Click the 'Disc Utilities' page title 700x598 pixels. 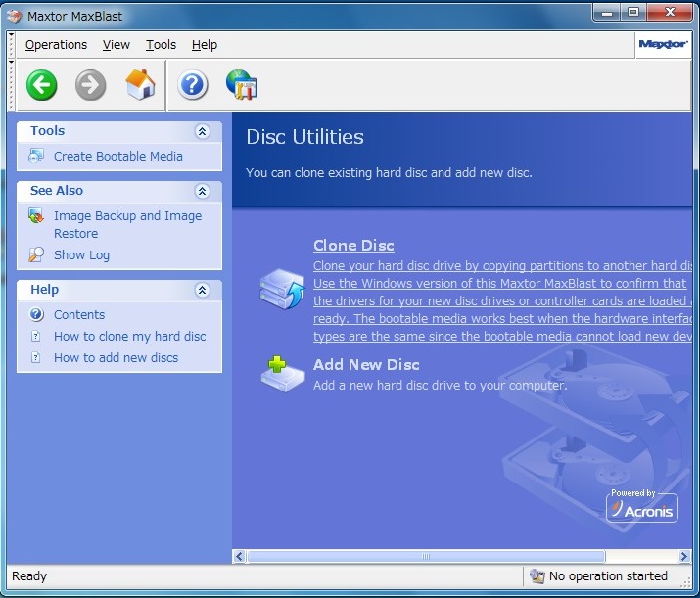coord(304,137)
